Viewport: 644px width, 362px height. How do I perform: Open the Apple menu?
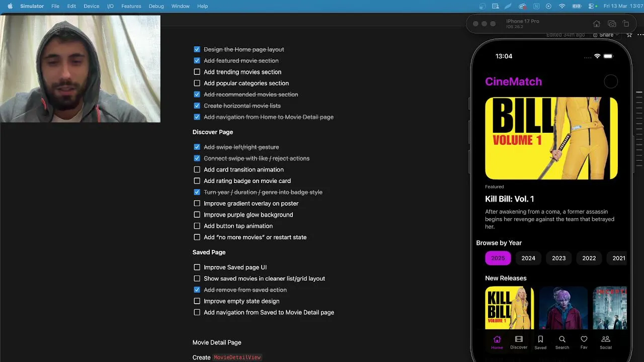[x=10, y=6]
